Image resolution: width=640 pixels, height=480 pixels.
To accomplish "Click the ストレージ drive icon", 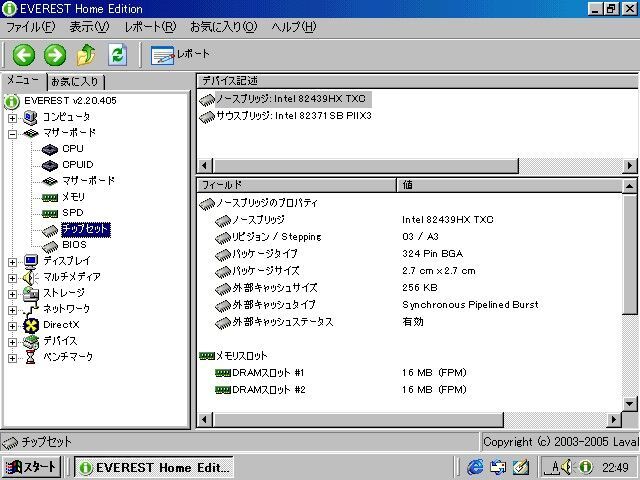I will pos(31,294).
